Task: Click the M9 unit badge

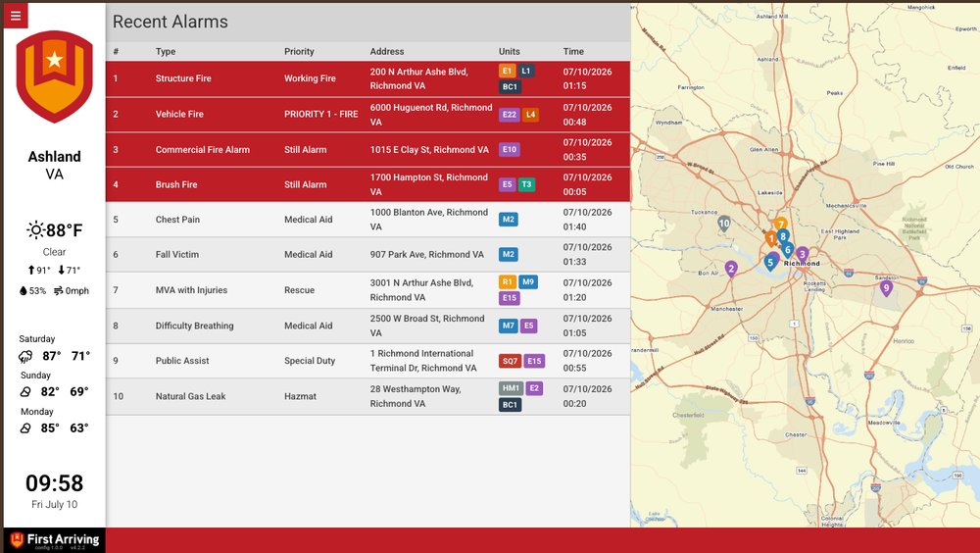Action: [528, 282]
